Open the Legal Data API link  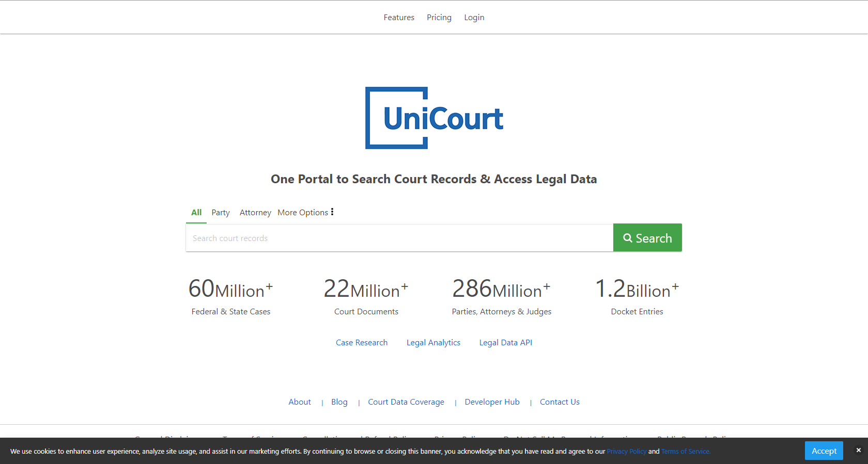pyautogui.click(x=506, y=343)
